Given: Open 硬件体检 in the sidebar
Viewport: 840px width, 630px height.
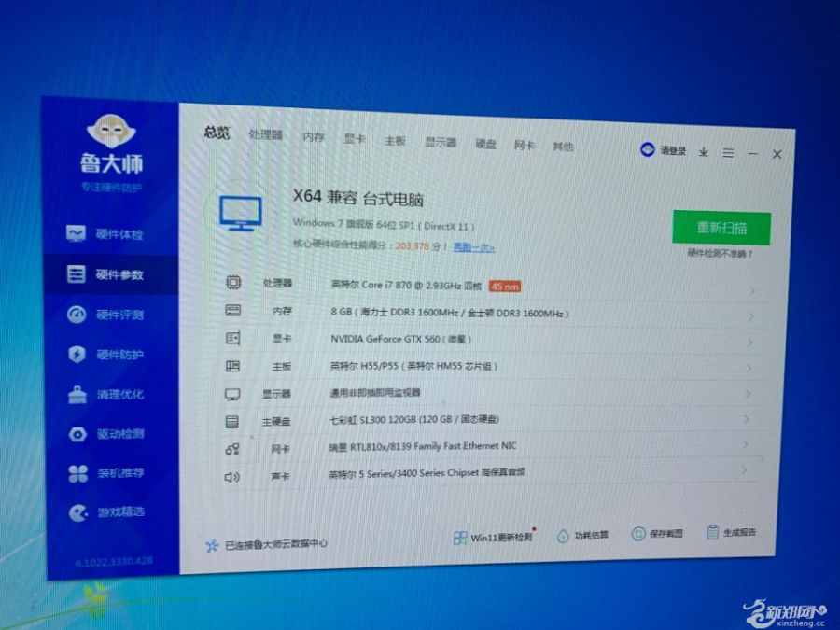Looking at the screenshot, I should point(105,234).
